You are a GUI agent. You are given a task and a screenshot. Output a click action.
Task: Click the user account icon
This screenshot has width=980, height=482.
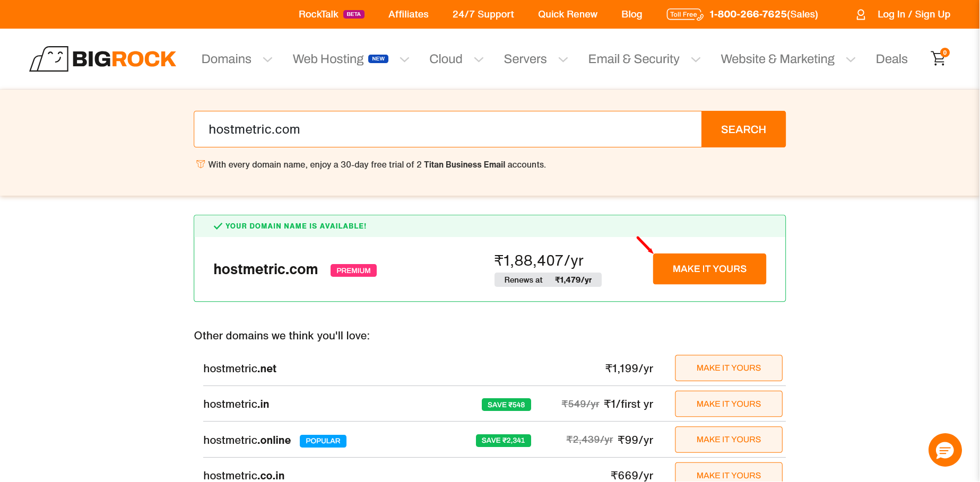click(861, 15)
